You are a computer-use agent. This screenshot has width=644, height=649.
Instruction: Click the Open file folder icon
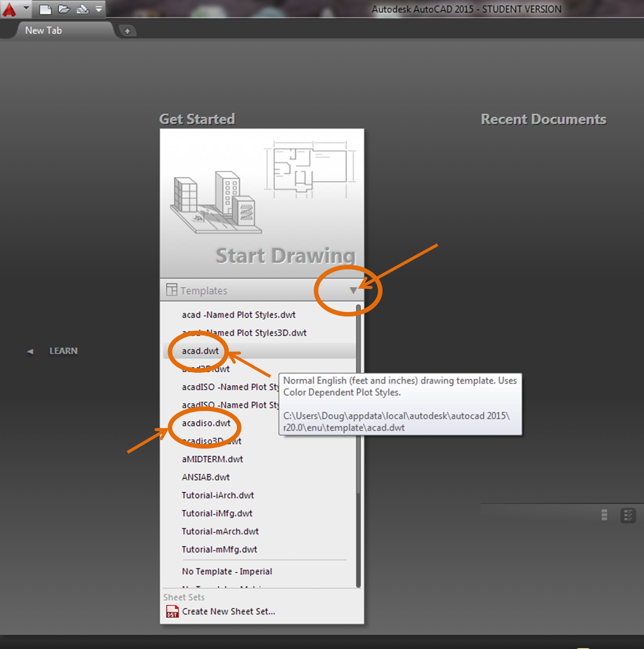(64, 9)
